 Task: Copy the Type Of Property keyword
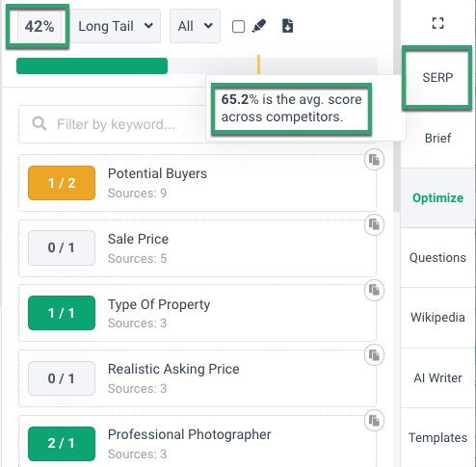374,290
